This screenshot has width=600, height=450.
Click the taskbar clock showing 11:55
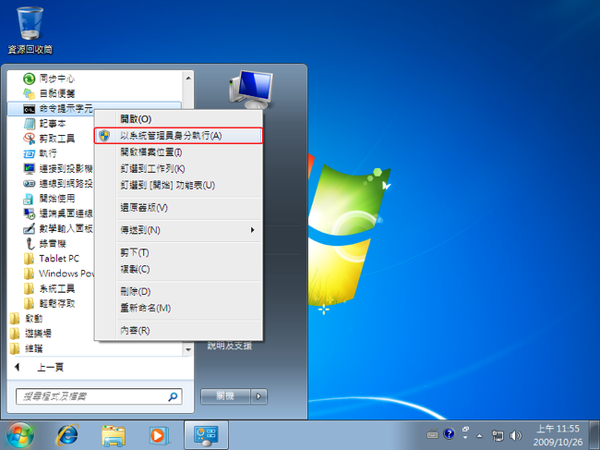pos(558,435)
